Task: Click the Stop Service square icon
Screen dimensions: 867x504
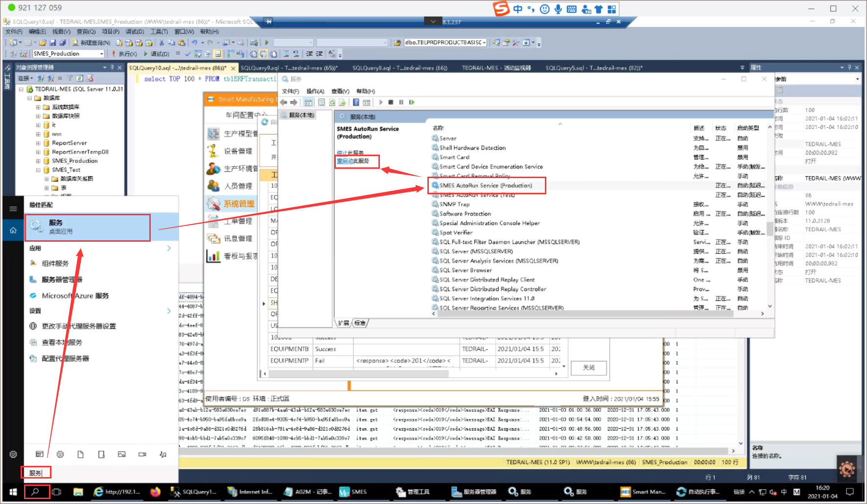Action: coord(391,102)
